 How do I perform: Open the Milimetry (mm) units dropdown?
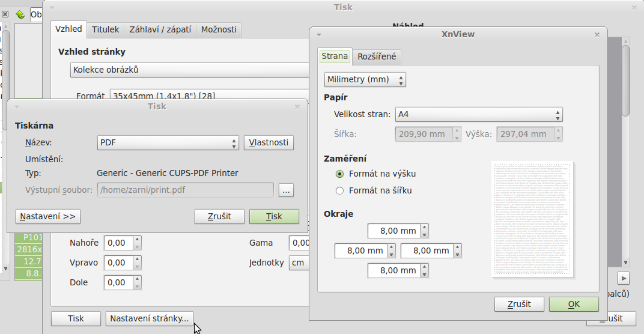click(365, 79)
